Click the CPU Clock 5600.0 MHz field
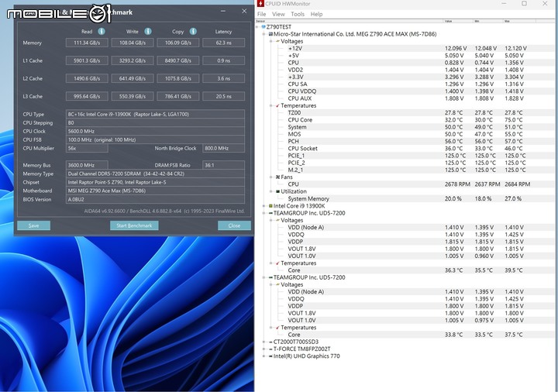Screen dimensions: 558x392 (x=155, y=131)
